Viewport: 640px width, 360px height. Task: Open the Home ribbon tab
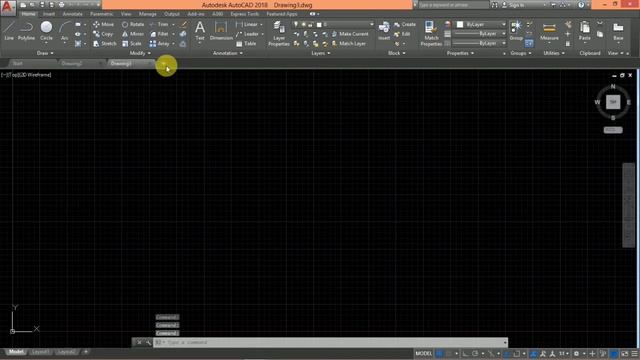point(28,14)
